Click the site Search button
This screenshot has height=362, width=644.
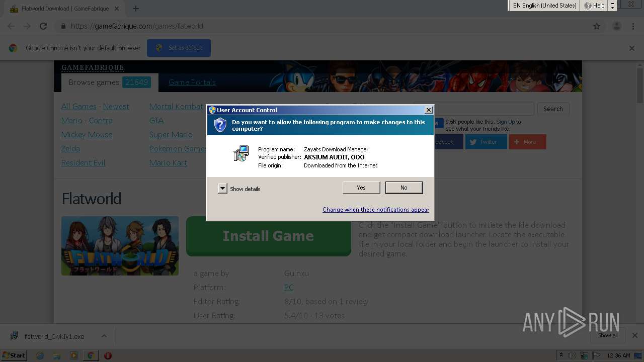coord(553,109)
